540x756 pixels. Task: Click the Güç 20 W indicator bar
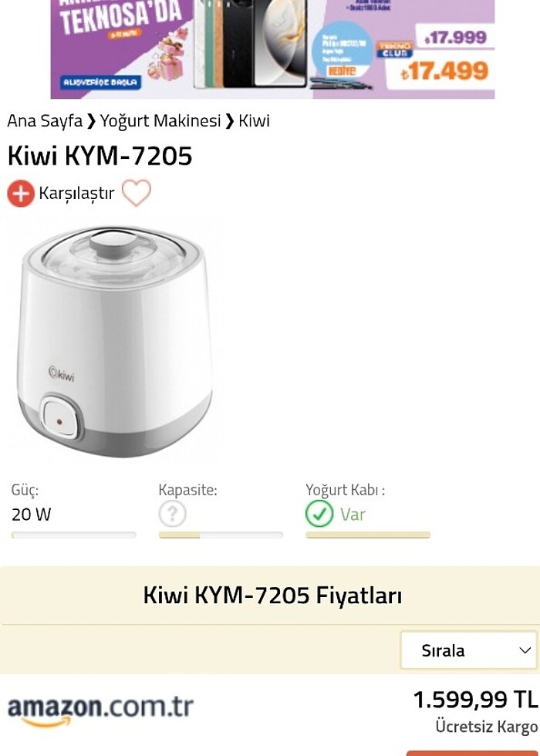point(74,535)
